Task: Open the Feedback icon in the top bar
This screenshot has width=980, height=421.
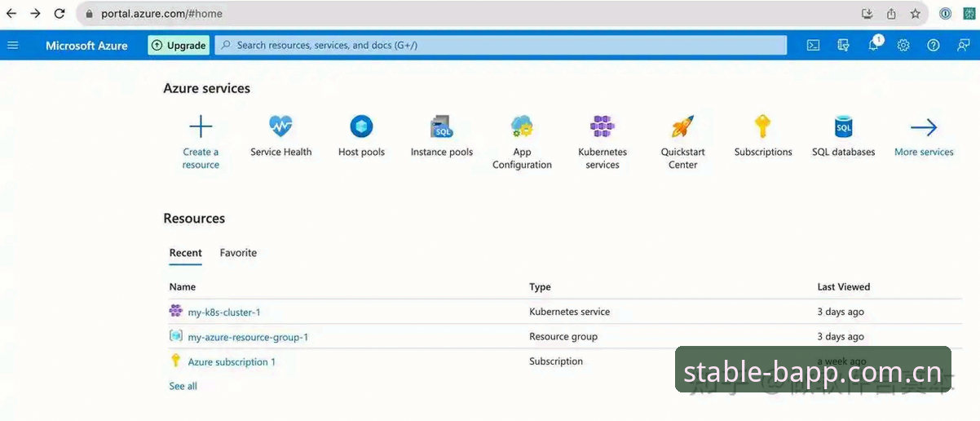Action: (x=963, y=46)
